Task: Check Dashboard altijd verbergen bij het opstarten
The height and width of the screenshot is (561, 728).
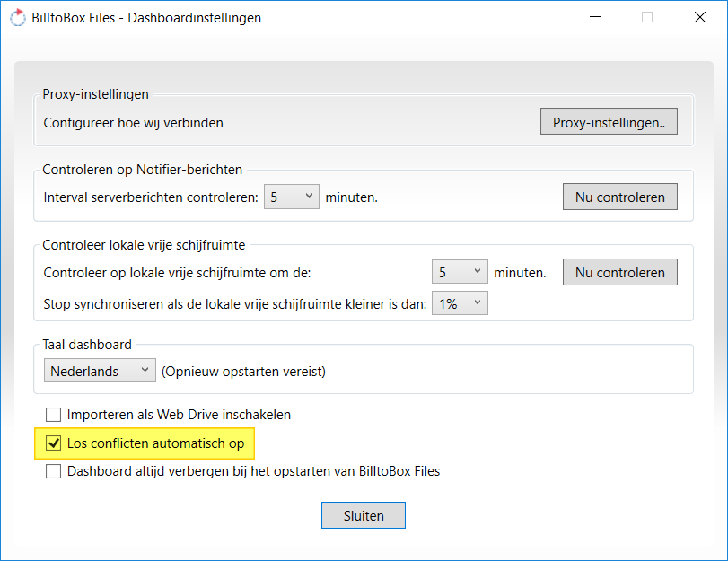Action: click(x=53, y=471)
